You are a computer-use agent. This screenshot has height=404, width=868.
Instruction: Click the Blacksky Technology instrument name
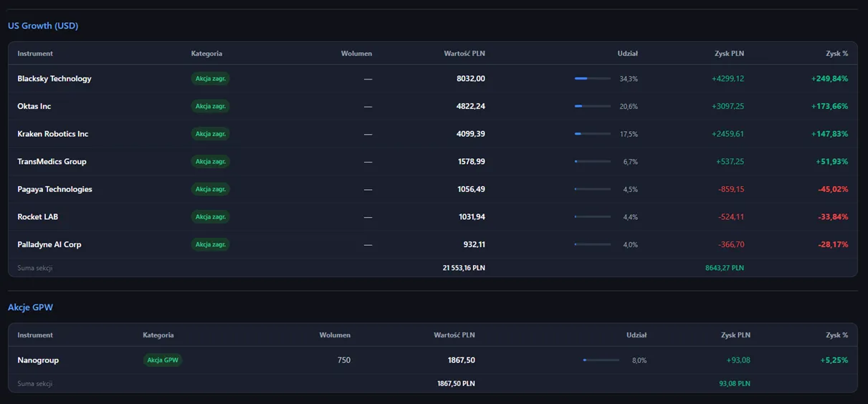54,79
